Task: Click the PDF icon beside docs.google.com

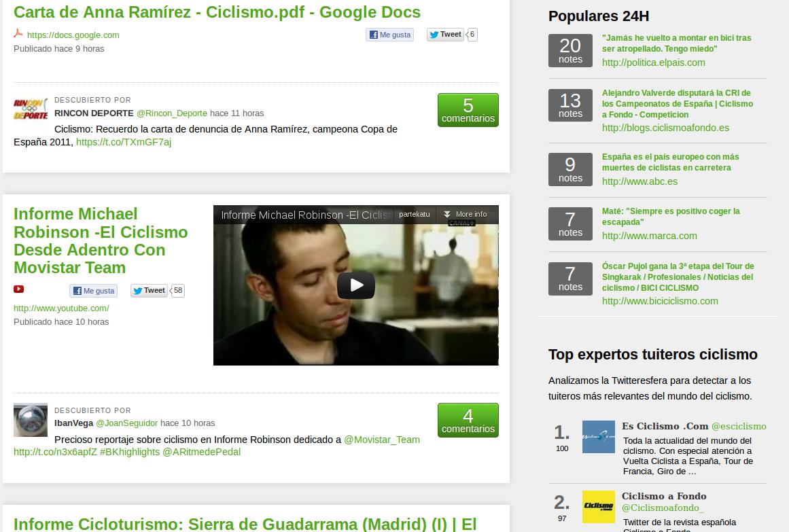Action: point(18,33)
